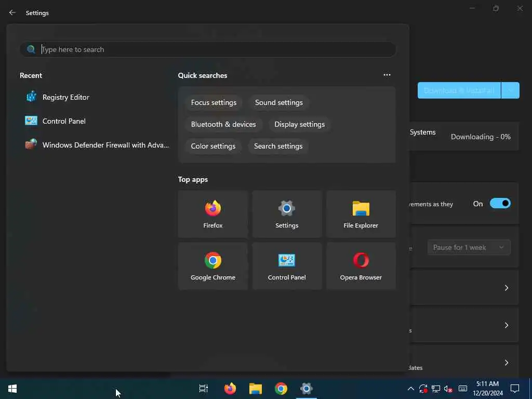This screenshot has height=399, width=532.
Task: Switch to Chrome on the taskbar
Action: (281, 389)
